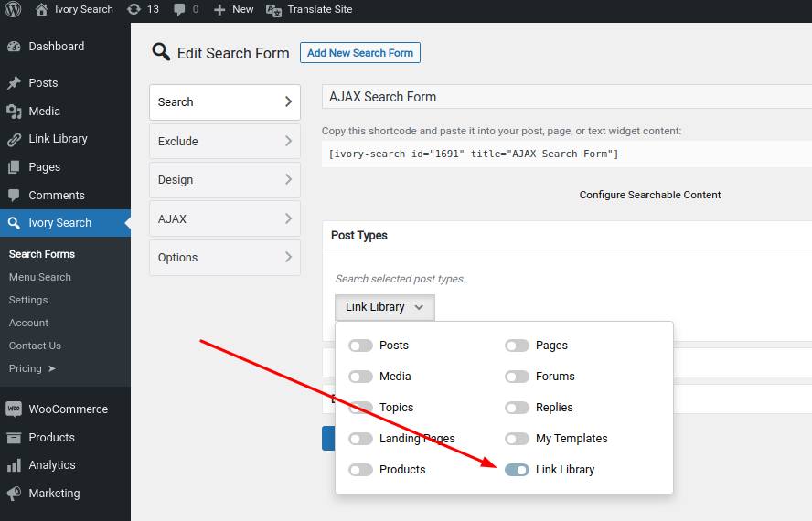Click the WordPress logo icon
The width and height of the screenshot is (812, 521).
tap(13, 9)
